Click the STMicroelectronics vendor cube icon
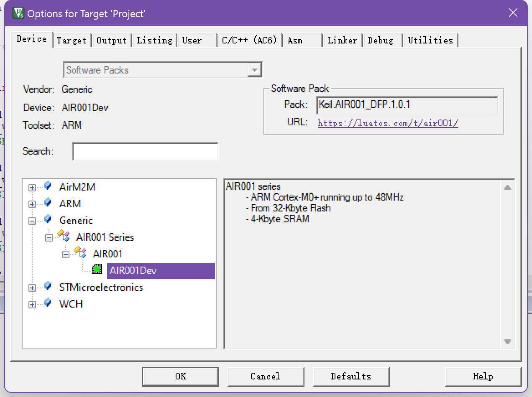 coord(48,286)
